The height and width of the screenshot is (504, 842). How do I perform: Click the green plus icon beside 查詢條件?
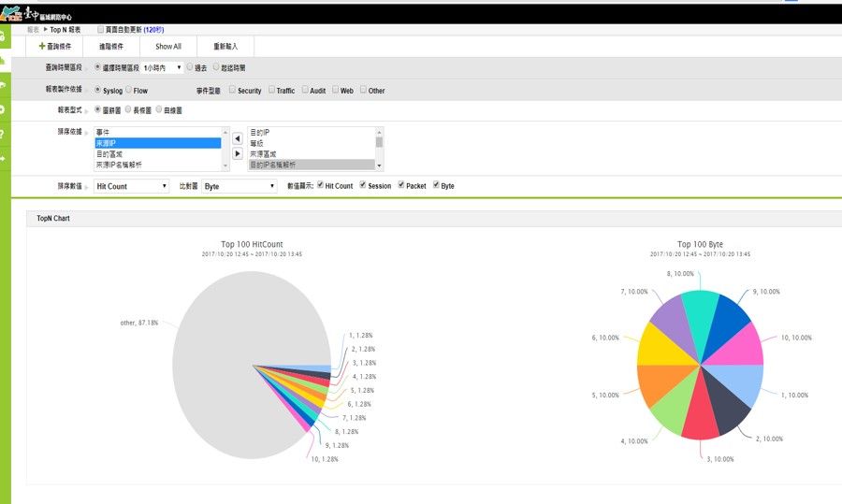[x=42, y=46]
